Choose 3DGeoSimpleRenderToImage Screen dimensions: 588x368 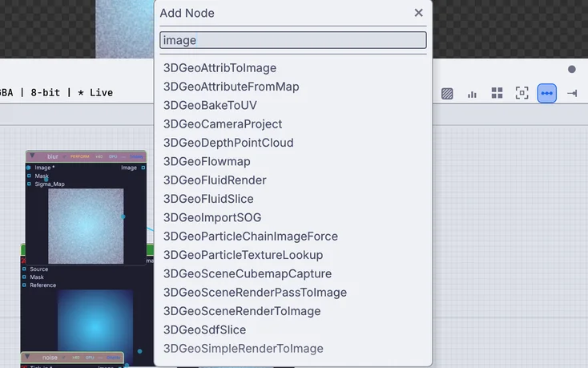point(243,349)
